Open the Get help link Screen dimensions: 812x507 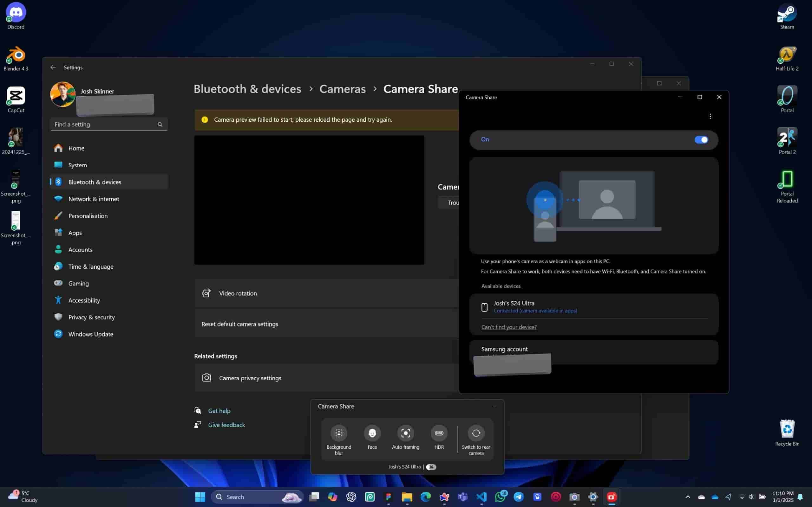point(219,411)
